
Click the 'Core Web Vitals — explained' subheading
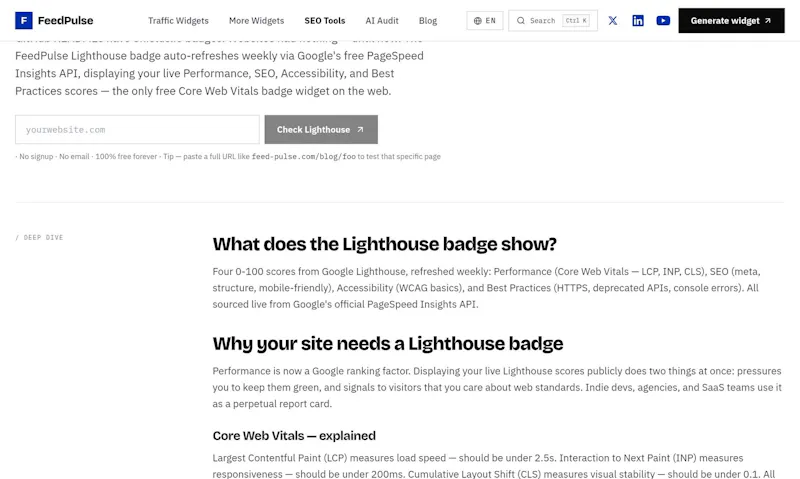tap(294, 436)
